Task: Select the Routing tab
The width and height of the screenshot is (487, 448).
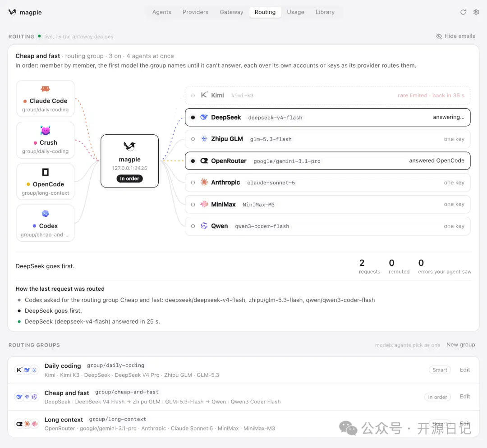Action: (265, 12)
